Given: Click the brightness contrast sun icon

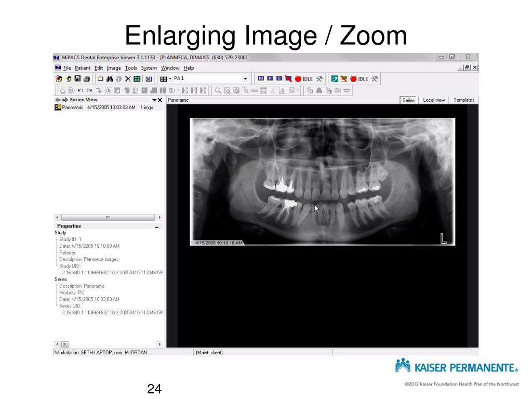Looking at the screenshot, I should coord(108,90).
